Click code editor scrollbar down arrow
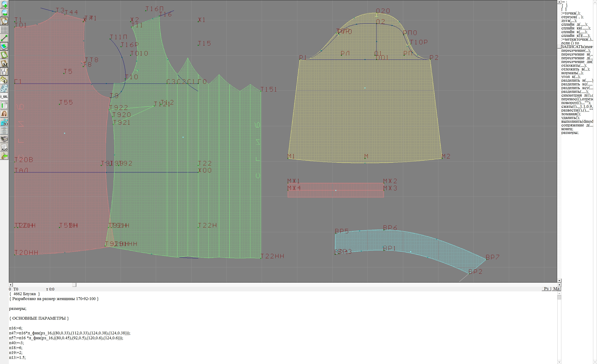The image size is (597, 364). (559, 362)
